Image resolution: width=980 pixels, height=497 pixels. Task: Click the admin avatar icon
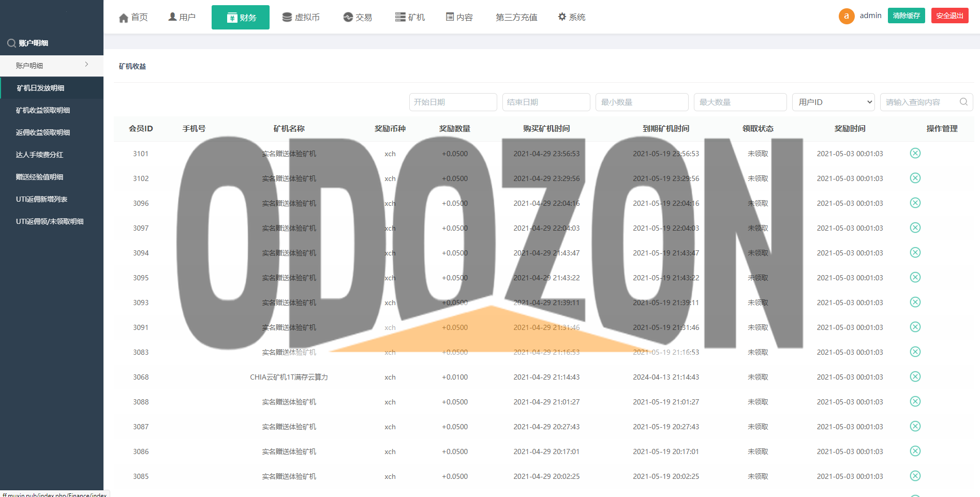point(847,16)
